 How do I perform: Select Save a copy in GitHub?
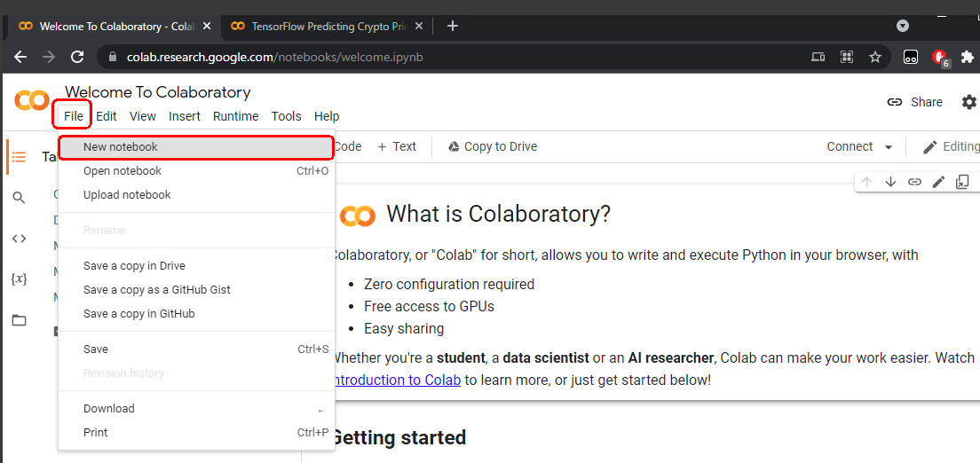[x=196, y=314]
